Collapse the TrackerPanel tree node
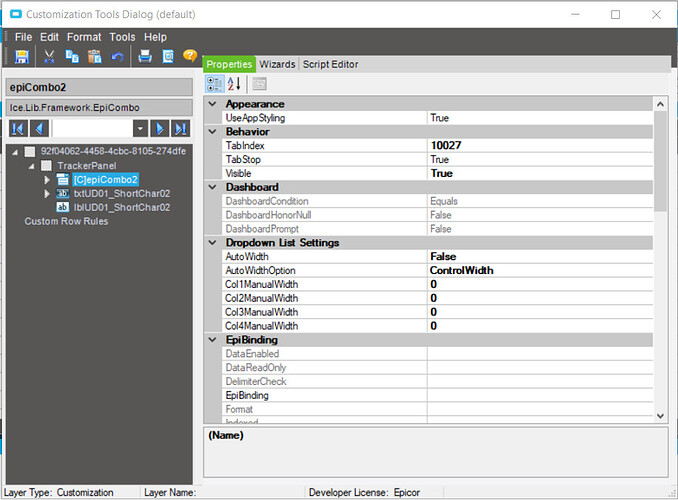 (x=32, y=166)
